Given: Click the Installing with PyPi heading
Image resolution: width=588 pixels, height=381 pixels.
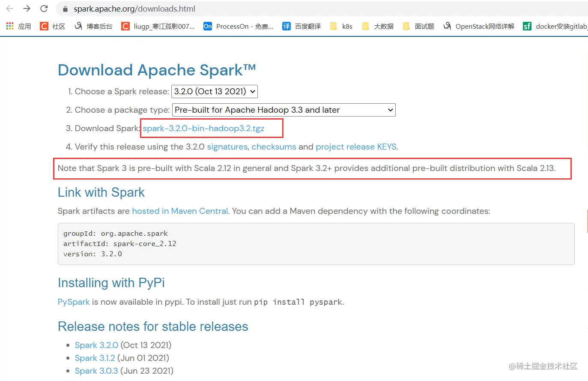Looking at the screenshot, I should 111,283.
